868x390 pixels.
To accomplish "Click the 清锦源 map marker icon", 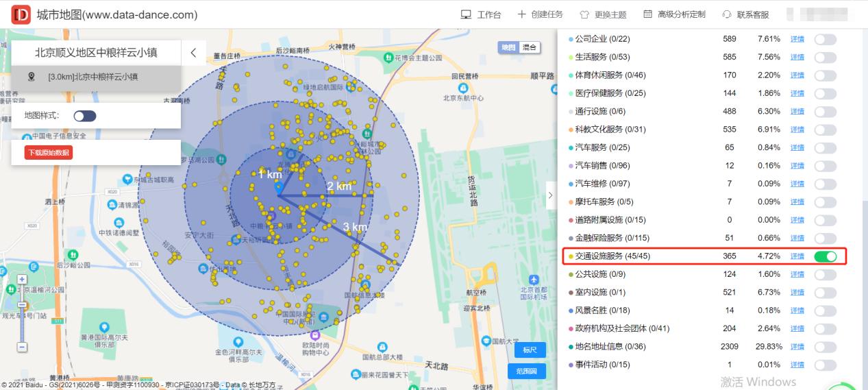I will click(x=112, y=204).
